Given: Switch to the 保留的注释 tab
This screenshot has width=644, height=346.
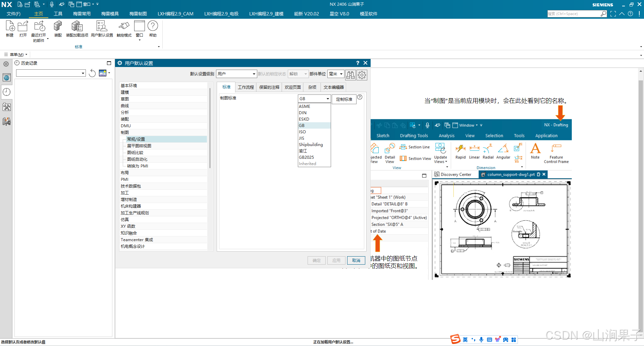Looking at the screenshot, I should [269, 87].
